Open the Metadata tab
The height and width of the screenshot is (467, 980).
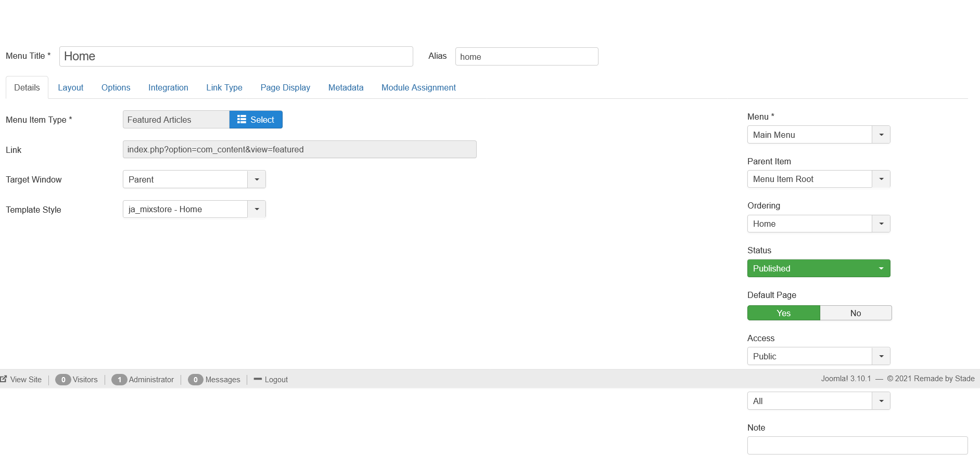point(346,88)
